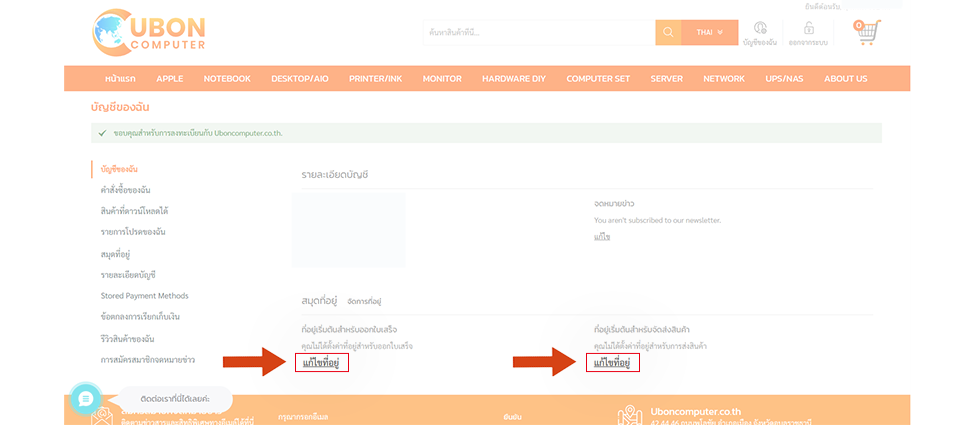Click the search magnifier icon
Image resolution: width=975 pixels, height=425 pixels.
pos(668,32)
